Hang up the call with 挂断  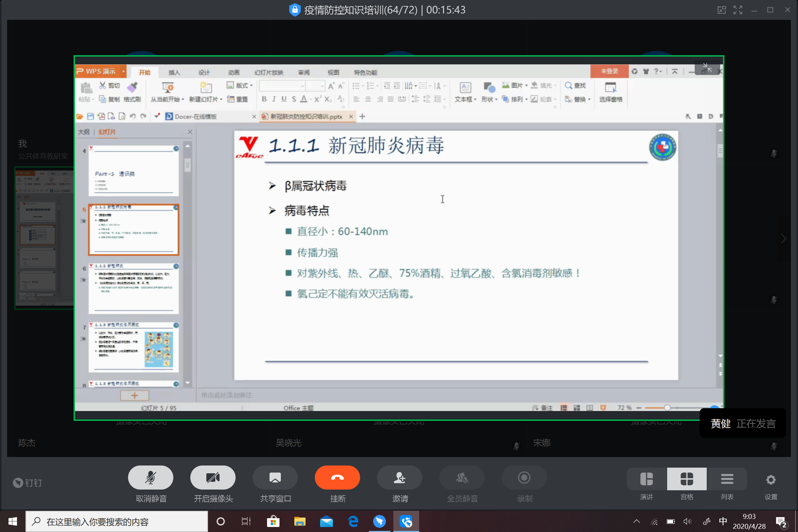click(x=337, y=478)
